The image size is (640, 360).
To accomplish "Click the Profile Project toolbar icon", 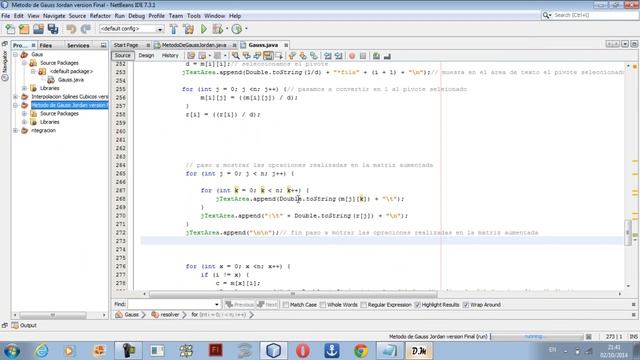I will [236, 29].
